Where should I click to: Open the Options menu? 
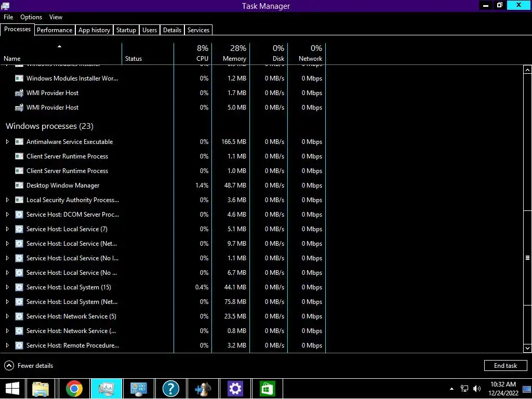click(31, 17)
